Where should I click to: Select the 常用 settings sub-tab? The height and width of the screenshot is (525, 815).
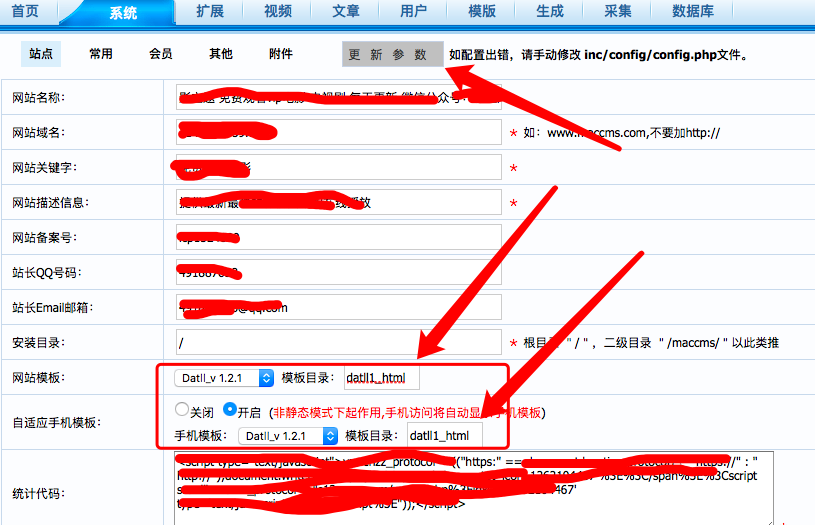coord(101,54)
